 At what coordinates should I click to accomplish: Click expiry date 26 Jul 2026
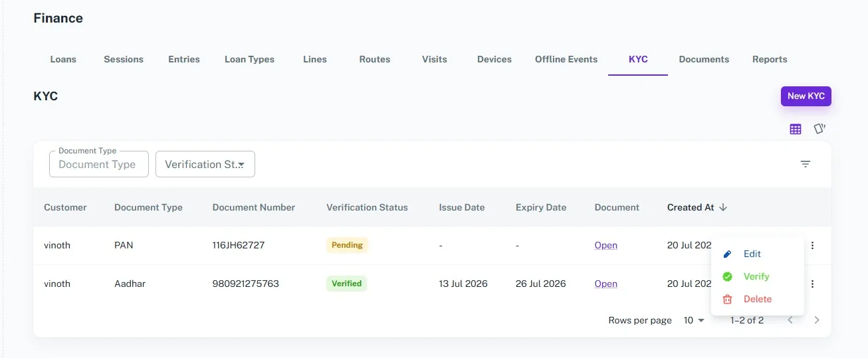(x=541, y=284)
